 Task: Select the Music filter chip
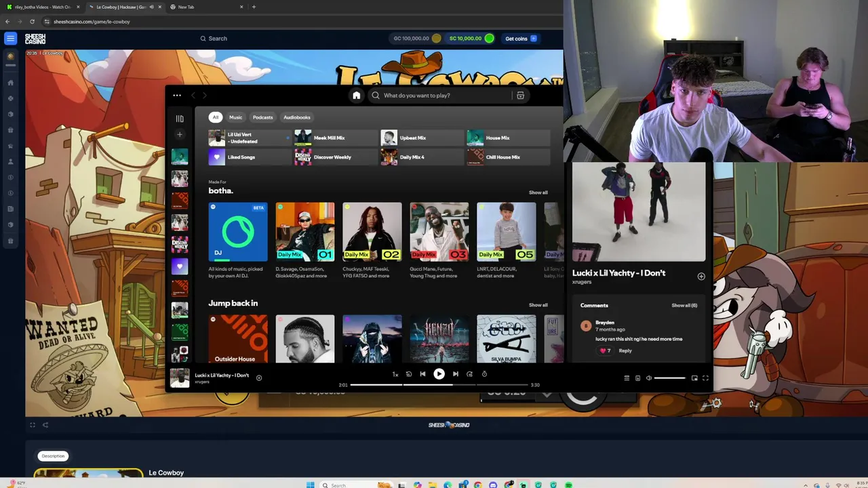(235, 117)
